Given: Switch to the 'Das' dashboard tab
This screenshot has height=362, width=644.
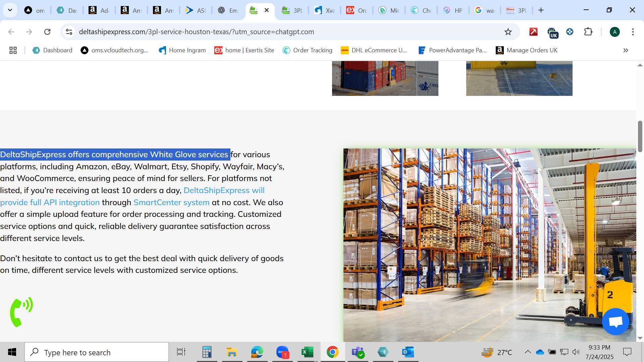Looking at the screenshot, I should click(x=67, y=10).
